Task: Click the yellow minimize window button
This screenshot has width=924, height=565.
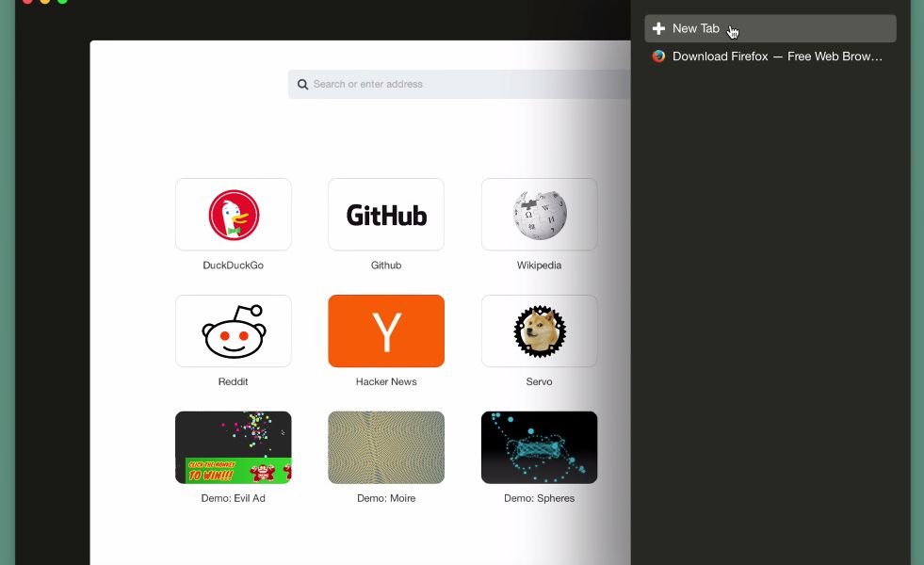Action: (45, 1)
